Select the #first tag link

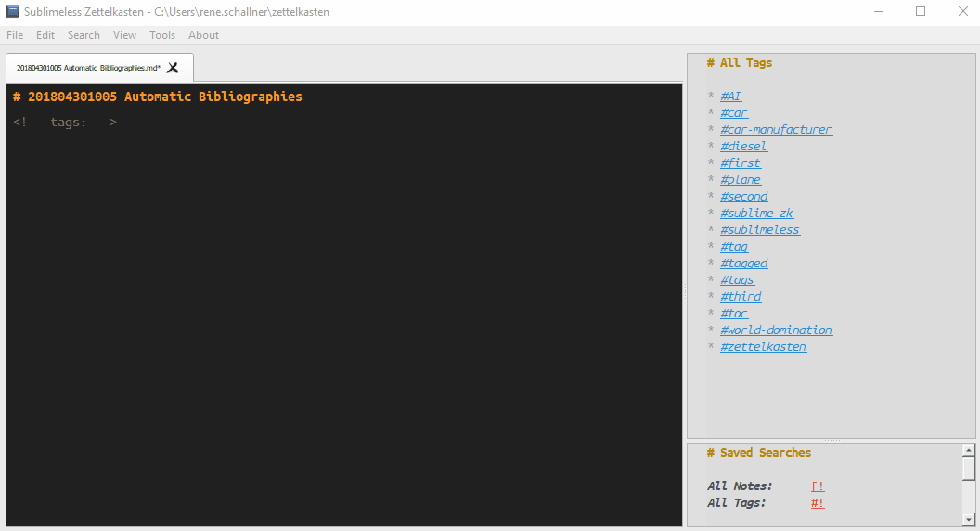[x=740, y=163]
